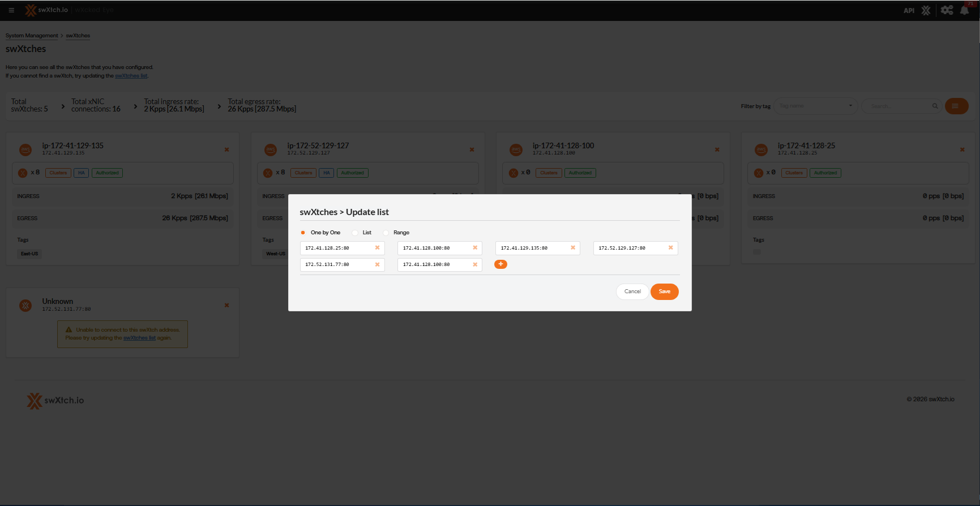This screenshot has height=506, width=980.
Task: Go to System Management breadcrumb
Action: [32, 36]
